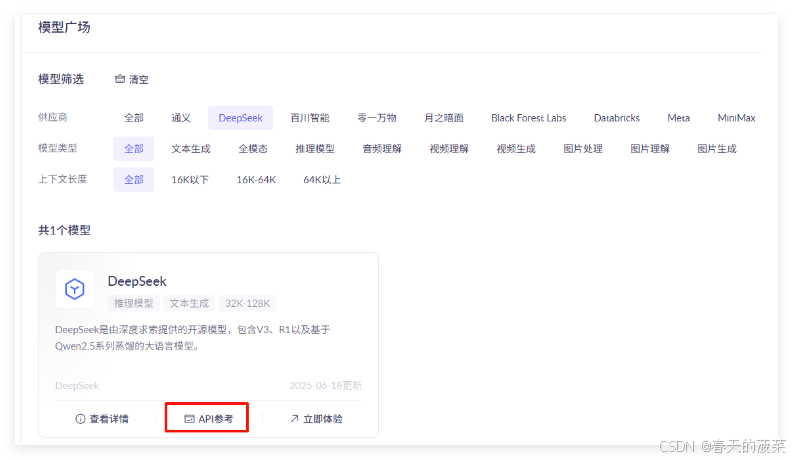Filter context length by 16K-64K
The height and width of the screenshot is (460, 793).
[x=256, y=179]
